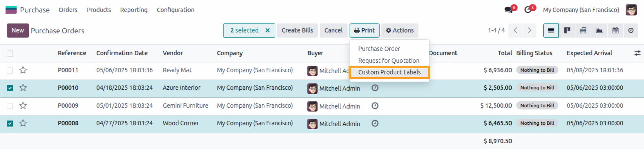Click the 1-4 / 4 pager counter
Image resolution: width=644 pixels, height=149 pixels.
coord(496,30)
